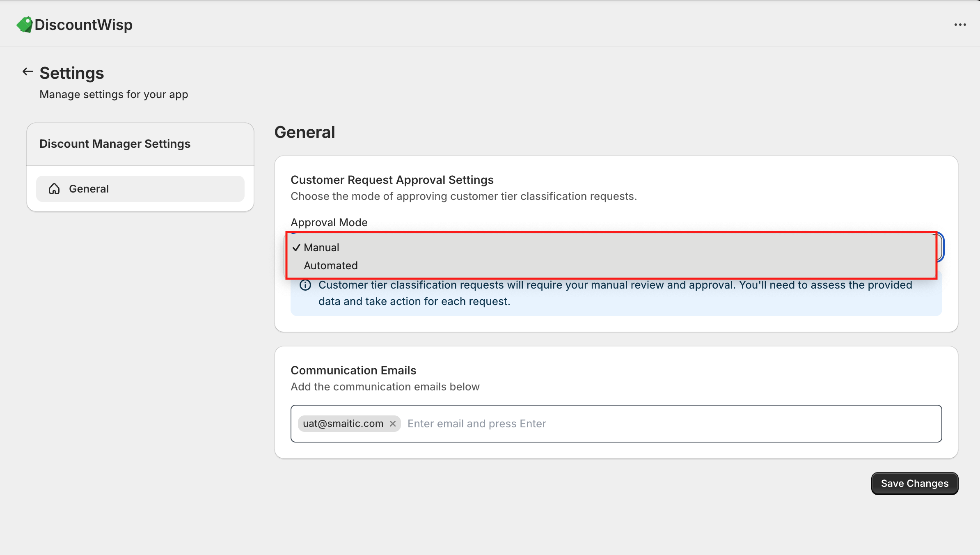The width and height of the screenshot is (980, 555).
Task: Choose Automated from the Approval Mode list
Action: tap(331, 266)
